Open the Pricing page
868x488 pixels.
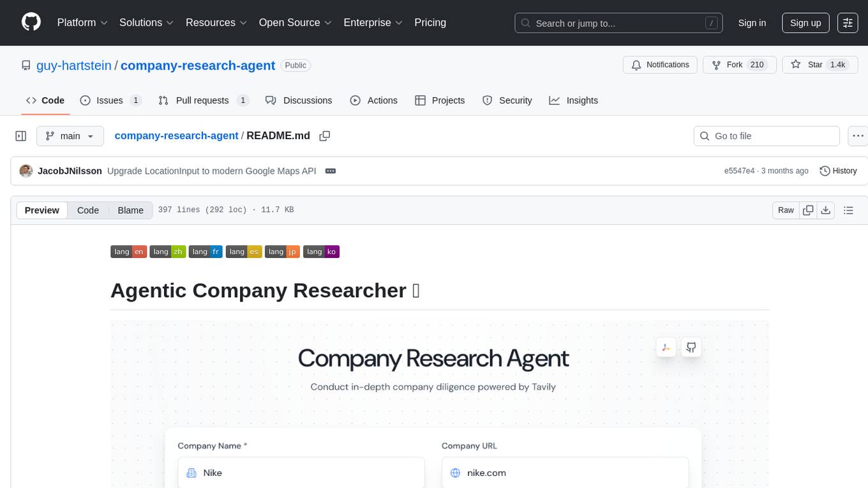(430, 22)
